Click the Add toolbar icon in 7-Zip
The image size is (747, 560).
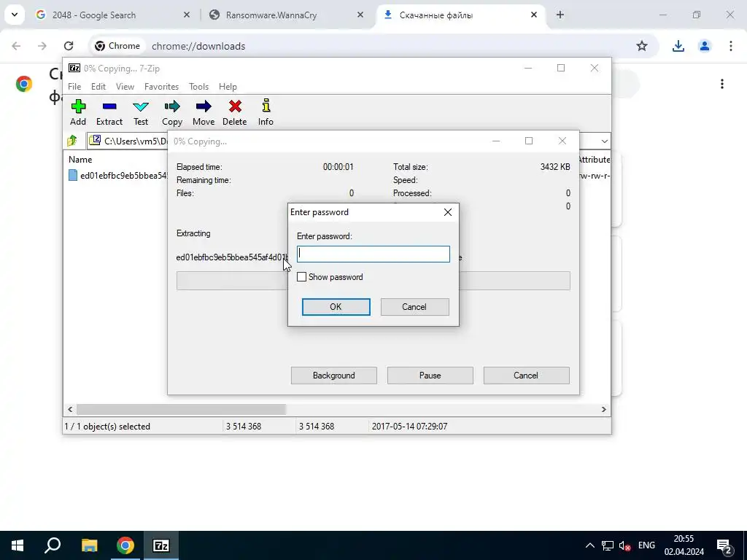[78, 106]
